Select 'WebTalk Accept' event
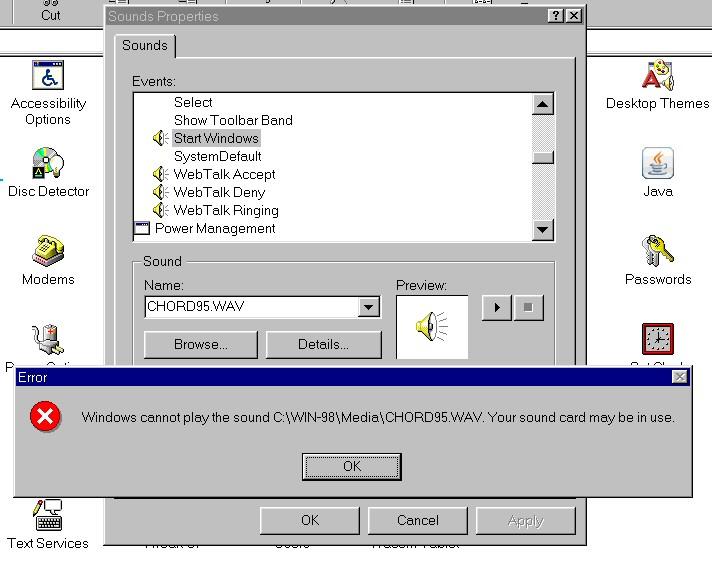Viewport: 712px width, 564px height. [x=224, y=174]
